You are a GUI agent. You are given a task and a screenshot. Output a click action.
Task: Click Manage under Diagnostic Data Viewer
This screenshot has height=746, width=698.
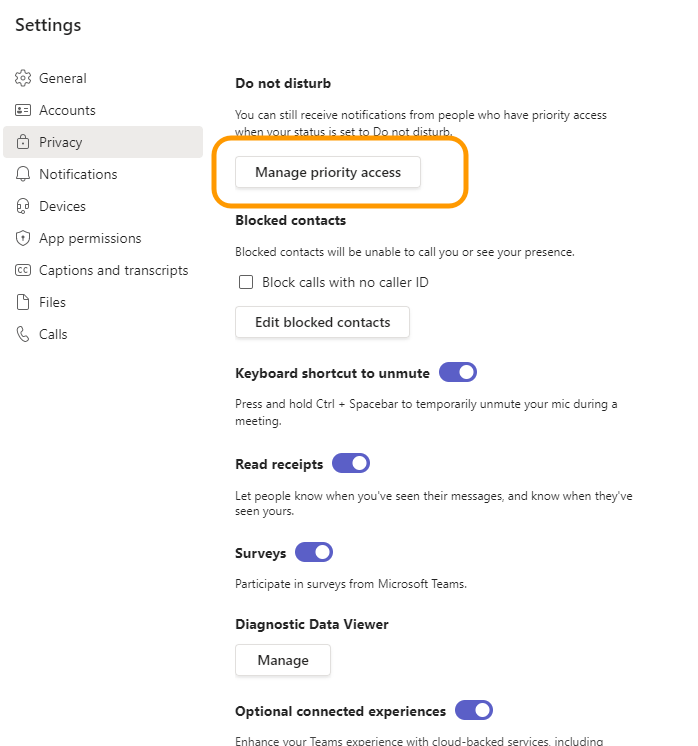click(283, 660)
